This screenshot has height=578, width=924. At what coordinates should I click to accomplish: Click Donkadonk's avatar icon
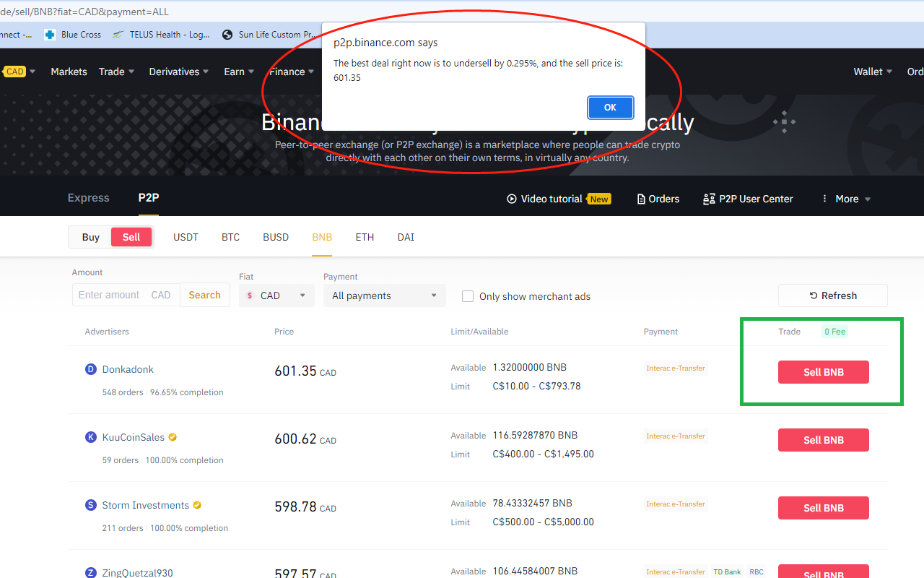tap(90, 368)
